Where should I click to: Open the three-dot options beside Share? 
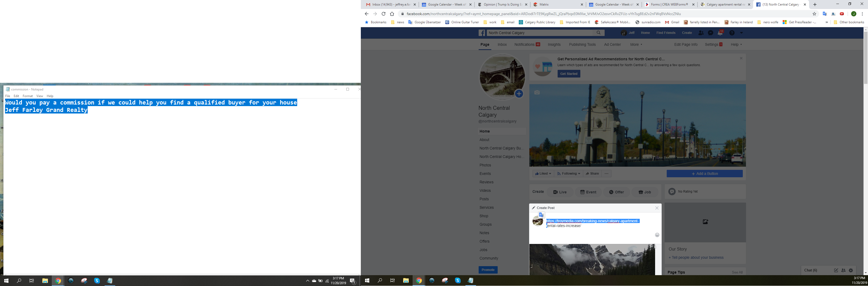click(606, 174)
